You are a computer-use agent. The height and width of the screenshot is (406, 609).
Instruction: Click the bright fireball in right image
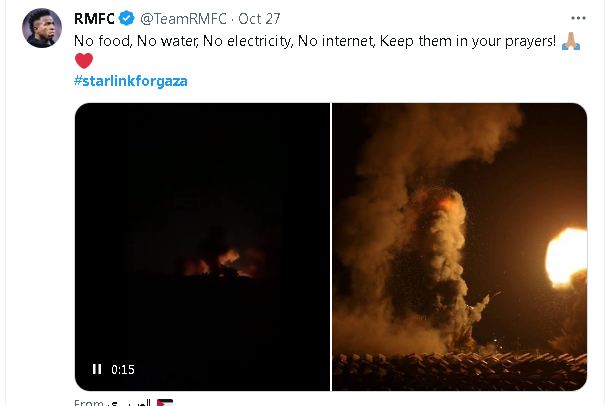566,257
